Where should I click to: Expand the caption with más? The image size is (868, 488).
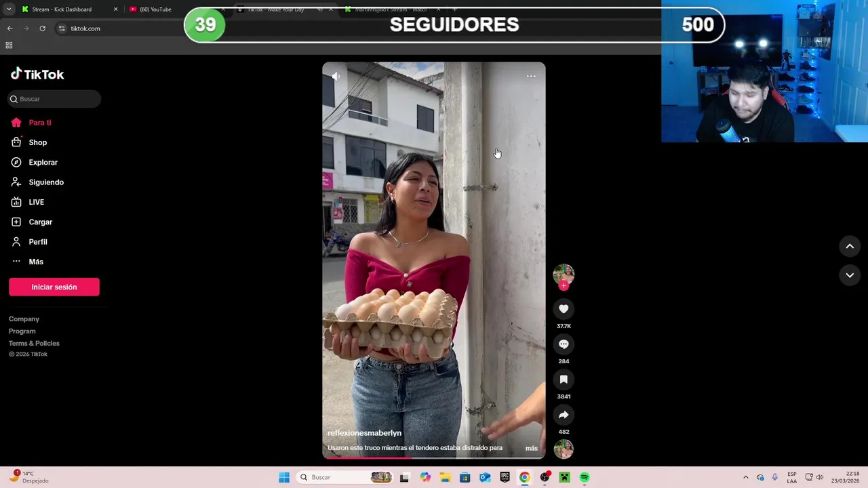pos(532,448)
